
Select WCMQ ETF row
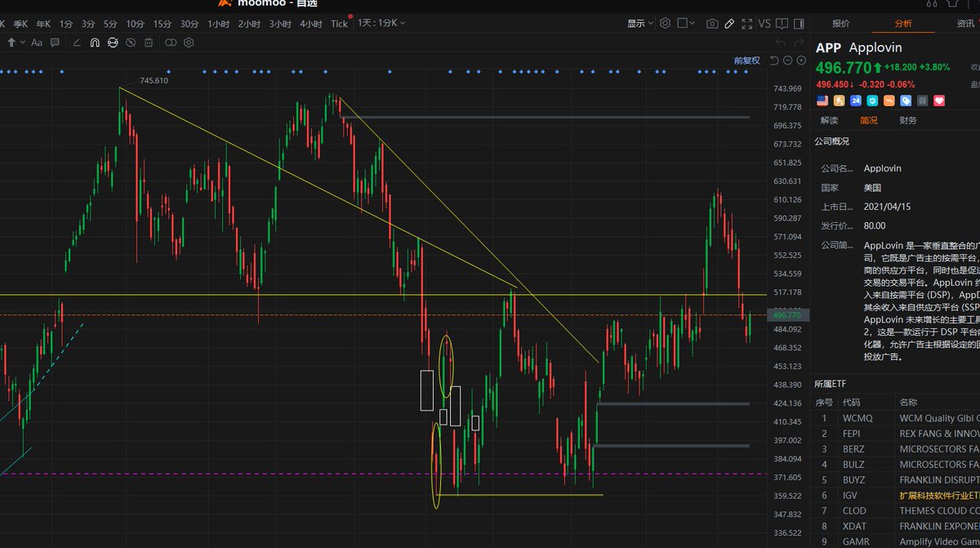point(897,418)
